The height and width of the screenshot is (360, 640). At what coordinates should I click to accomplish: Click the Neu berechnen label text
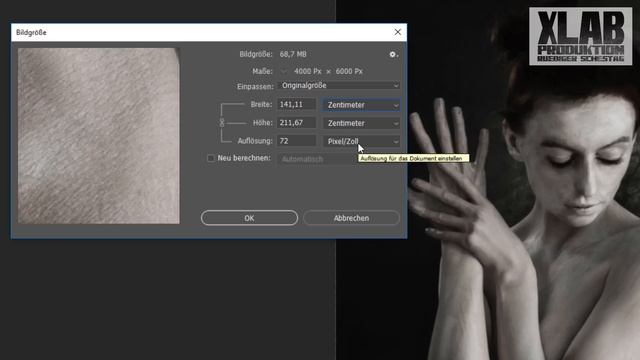point(244,158)
